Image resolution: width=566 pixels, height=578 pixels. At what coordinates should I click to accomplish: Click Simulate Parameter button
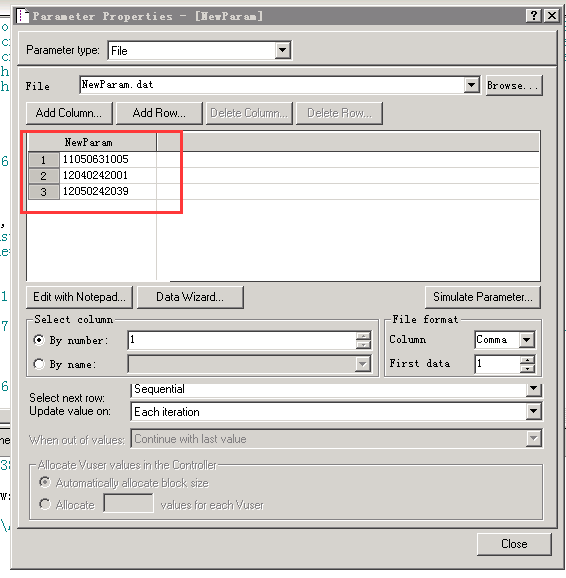pos(483,297)
